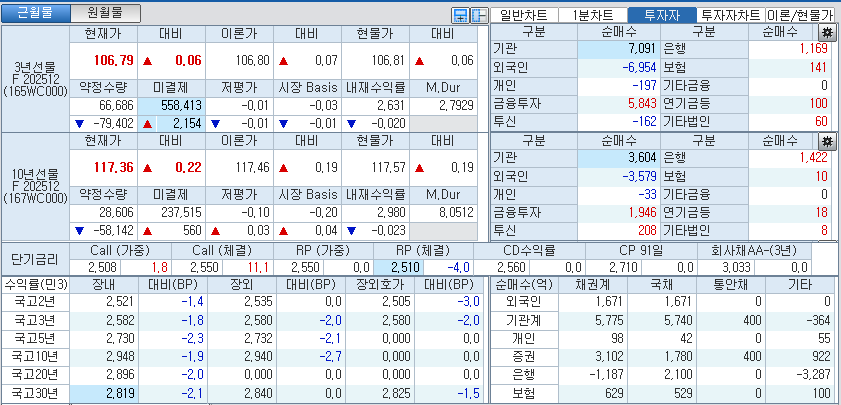841x405 pixels.
Task: Click the 채권계 column header
Action: click(x=593, y=284)
